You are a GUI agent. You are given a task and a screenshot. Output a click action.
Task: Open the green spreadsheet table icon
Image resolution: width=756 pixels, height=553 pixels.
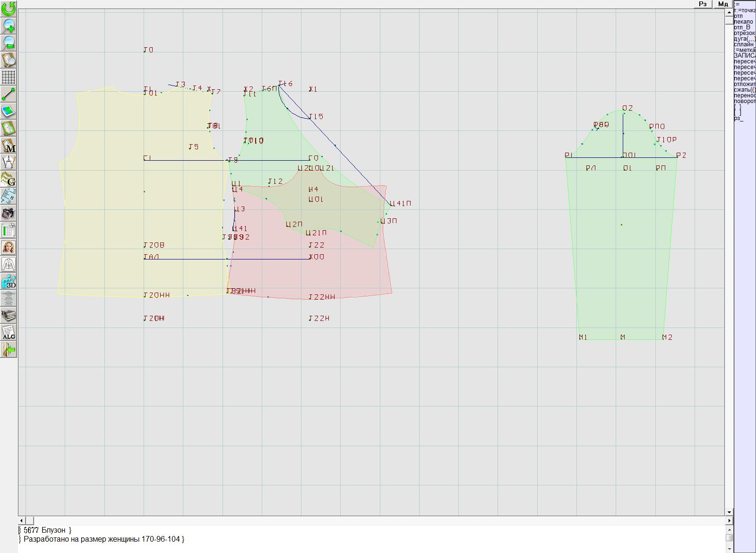point(9,230)
